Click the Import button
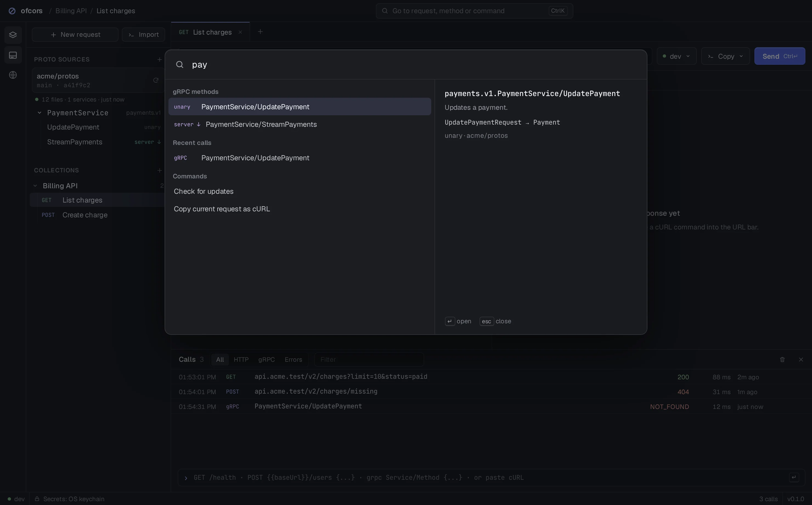This screenshot has width=812, height=505. pos(143,35)
